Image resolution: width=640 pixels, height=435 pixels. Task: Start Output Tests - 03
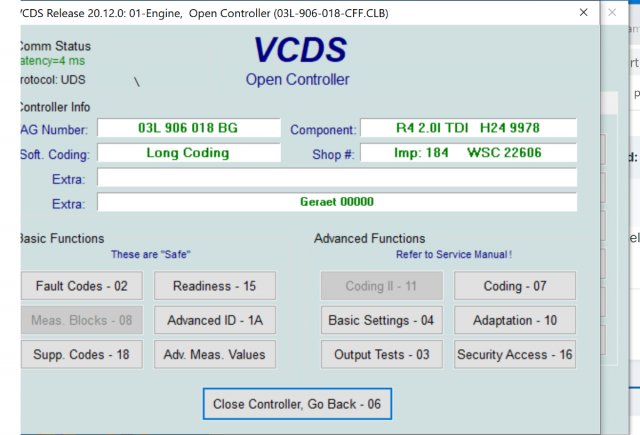point(381,354)
